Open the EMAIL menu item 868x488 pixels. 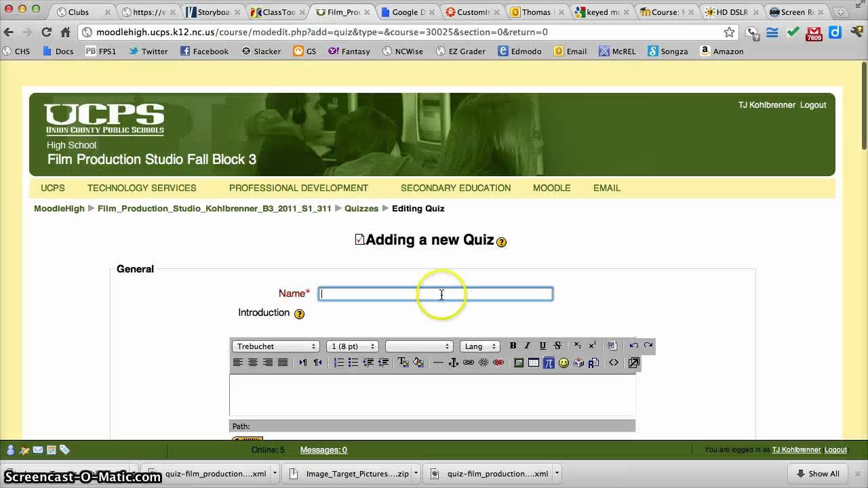tap(607, 188)
